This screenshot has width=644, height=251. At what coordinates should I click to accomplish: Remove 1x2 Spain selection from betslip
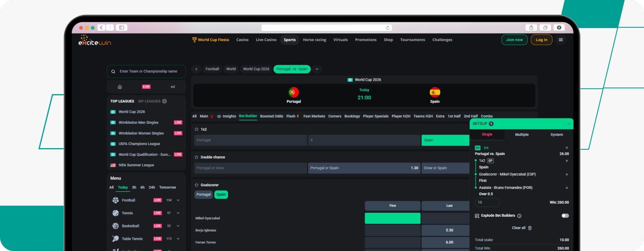point(567,161)
